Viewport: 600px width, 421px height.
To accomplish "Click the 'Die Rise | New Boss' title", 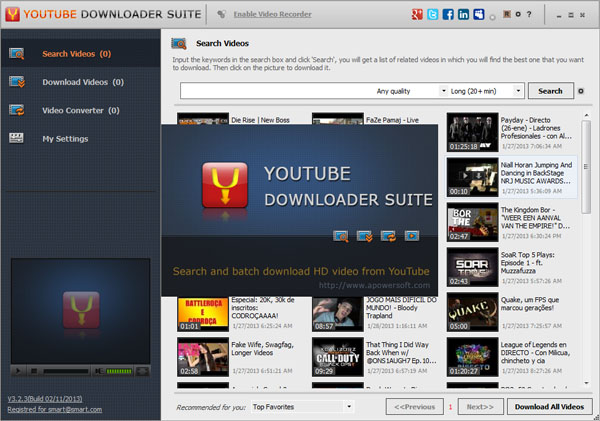I will [260, 120].
